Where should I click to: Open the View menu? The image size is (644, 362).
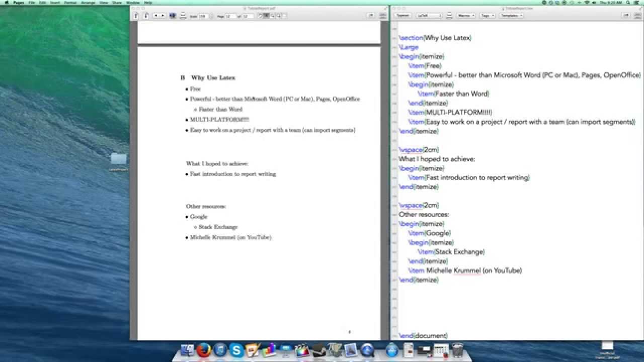pyautogui.click(x=103, y=3)
